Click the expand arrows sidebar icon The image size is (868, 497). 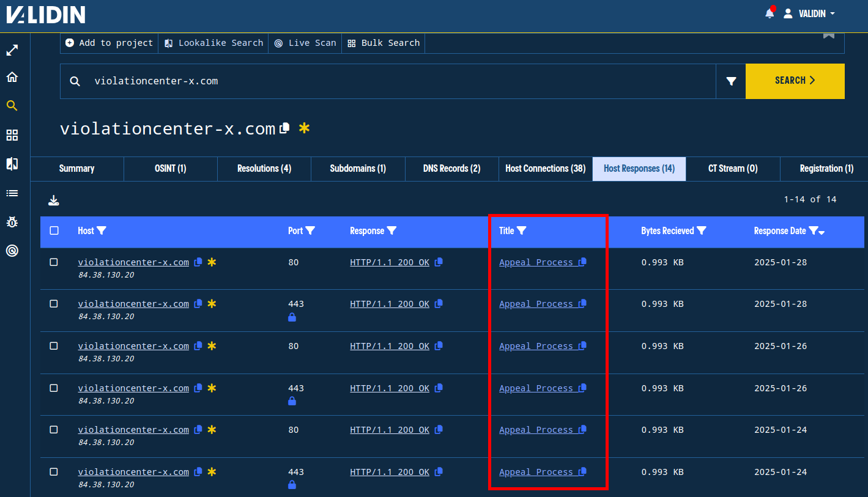12,50
